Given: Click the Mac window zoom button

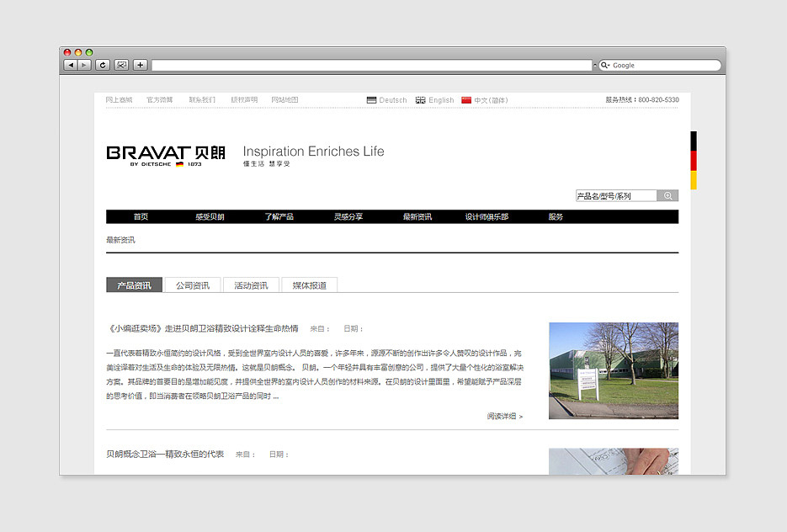Looking at the screenshot, I should (x=89, y=52).
